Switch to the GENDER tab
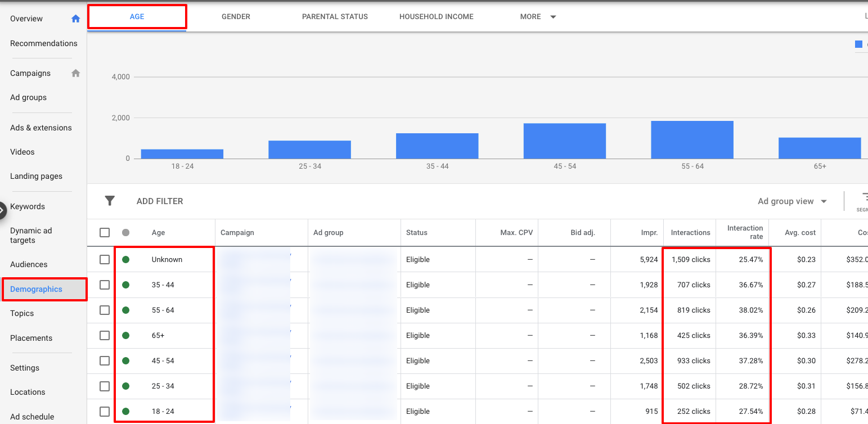Image resolution: width=868 pixels, height=424 pixels. point(236,17)
